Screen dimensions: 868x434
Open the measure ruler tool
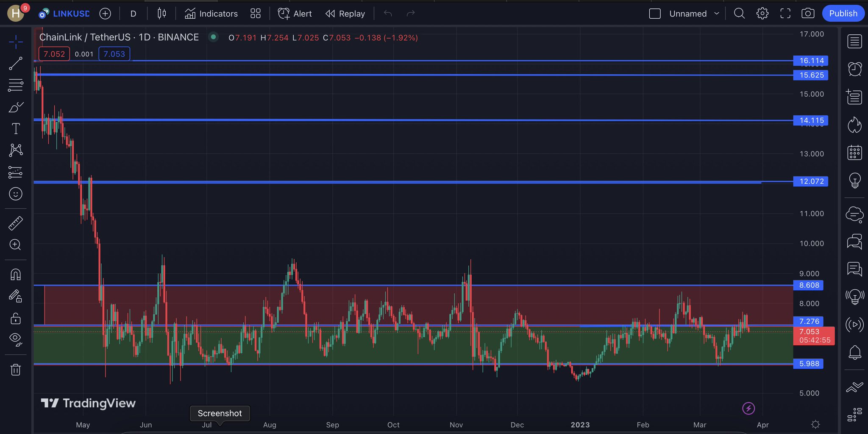coord(16,223)
